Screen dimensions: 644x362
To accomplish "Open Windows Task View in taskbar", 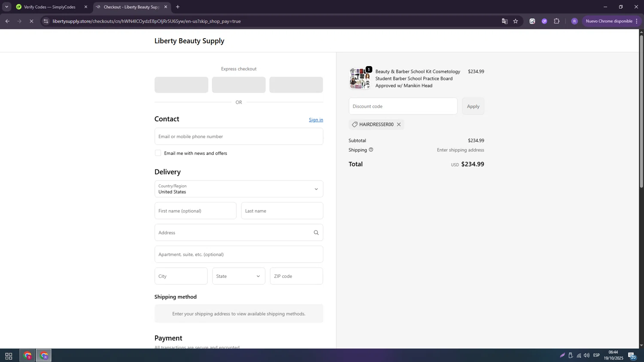I will pyautogui.click(x=9, y=356).
